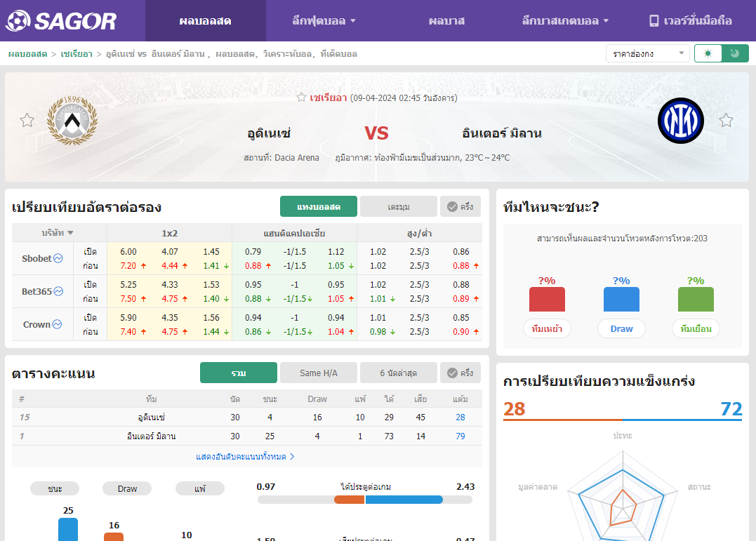
Task: Favorite Inter Milan with the star icon
Action: click(726, 120)
